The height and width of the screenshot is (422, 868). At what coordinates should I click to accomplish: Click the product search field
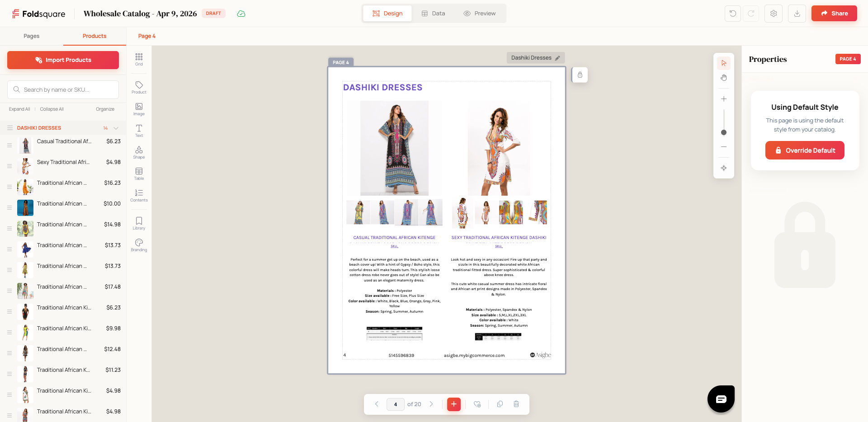(62, 89)
